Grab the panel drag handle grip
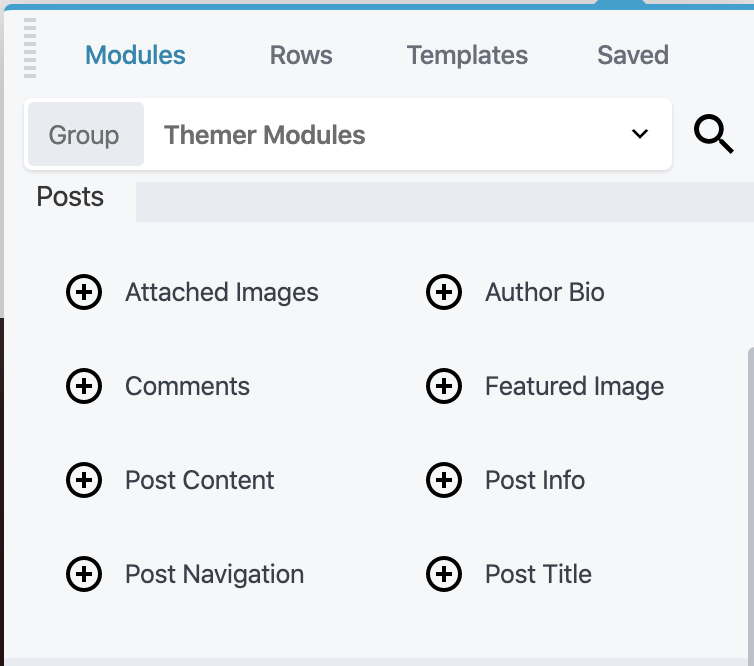Viewport: 754px width, 666px height. (x=30, y=48)
